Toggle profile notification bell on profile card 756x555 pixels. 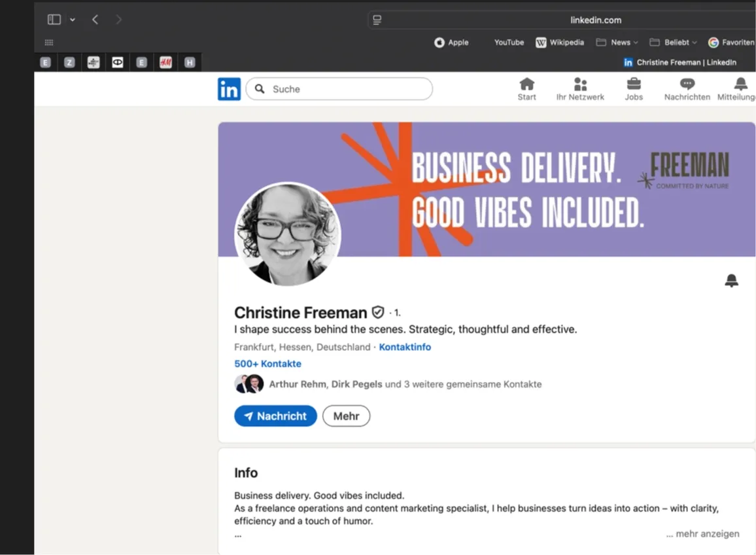click(x=731, y=281)
